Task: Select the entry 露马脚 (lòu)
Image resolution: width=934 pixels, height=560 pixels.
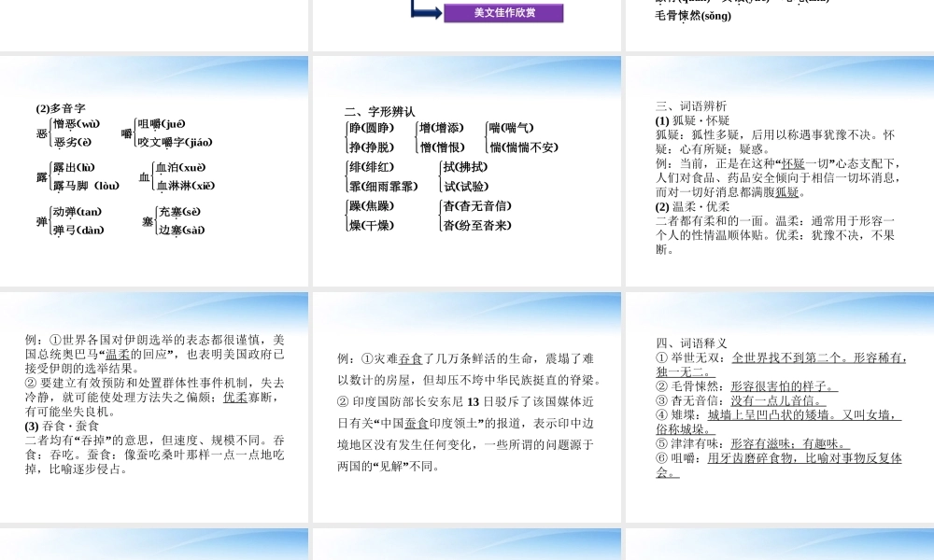Action: click(x=86, y=186)
